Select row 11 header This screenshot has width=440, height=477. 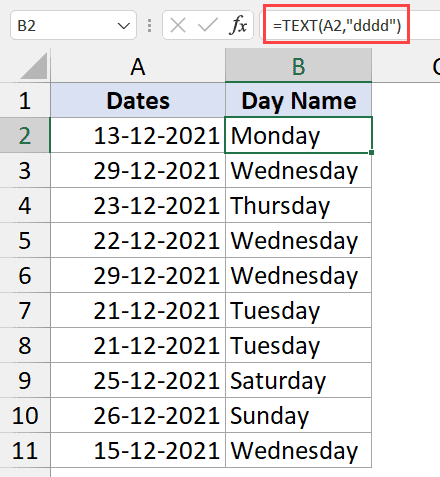(25, 450)
